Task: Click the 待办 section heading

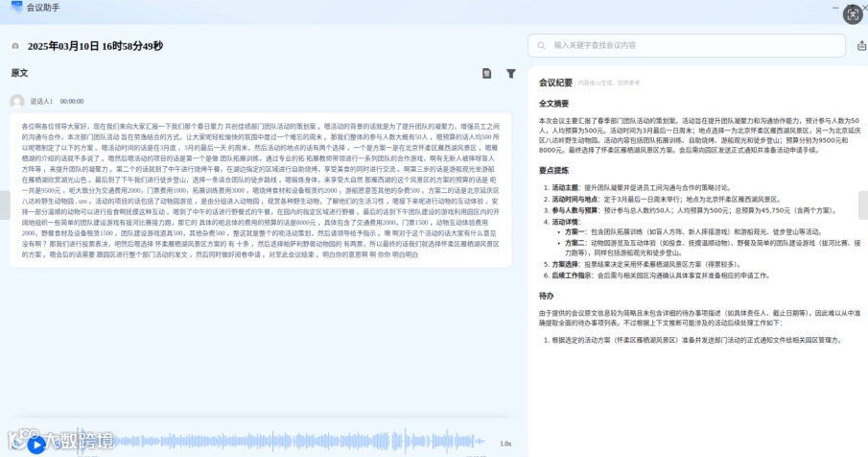Action: [x=546, y=296]
